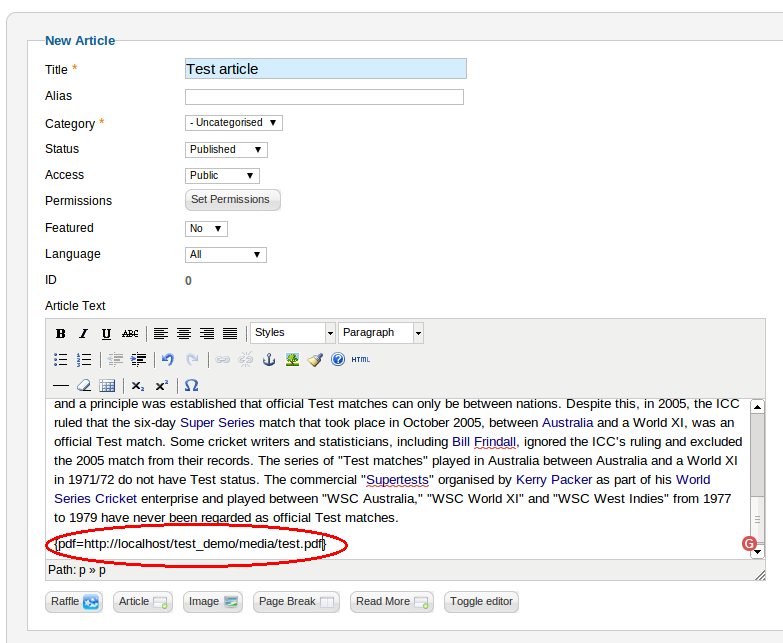Insert special character with omega icon

192,385
